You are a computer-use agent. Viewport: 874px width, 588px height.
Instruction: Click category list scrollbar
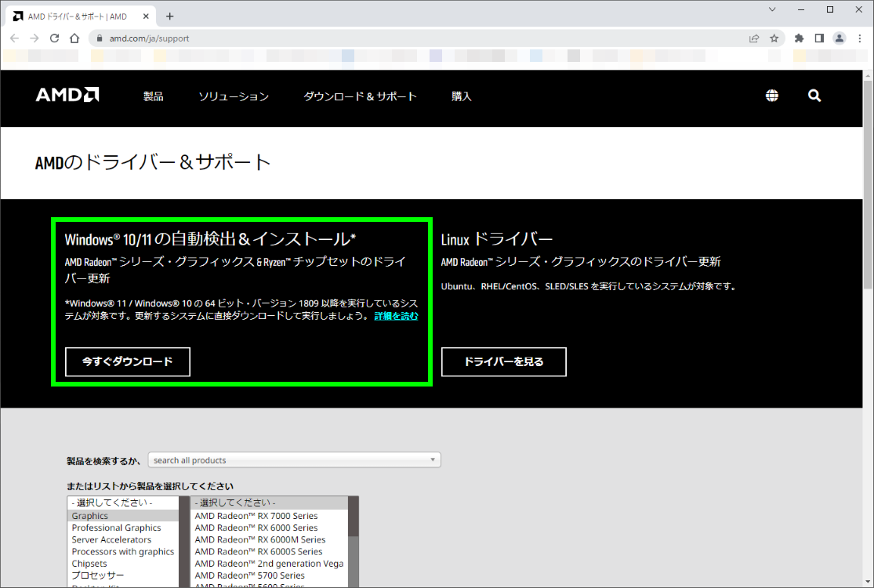[x=184, y=542]
